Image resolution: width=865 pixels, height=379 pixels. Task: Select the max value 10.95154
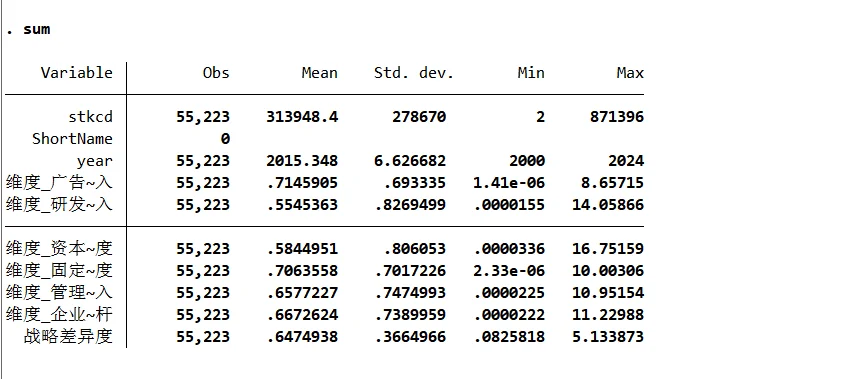(608, 292)
